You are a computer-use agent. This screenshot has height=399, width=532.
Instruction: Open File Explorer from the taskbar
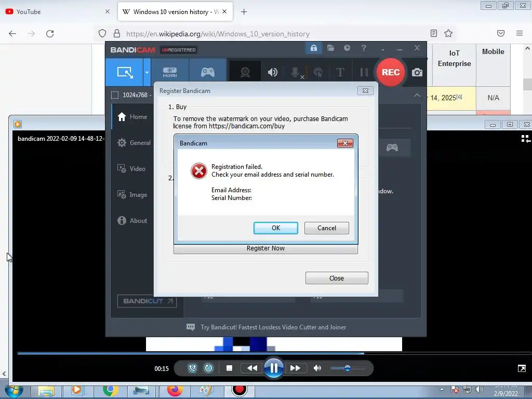click(46, 392)
